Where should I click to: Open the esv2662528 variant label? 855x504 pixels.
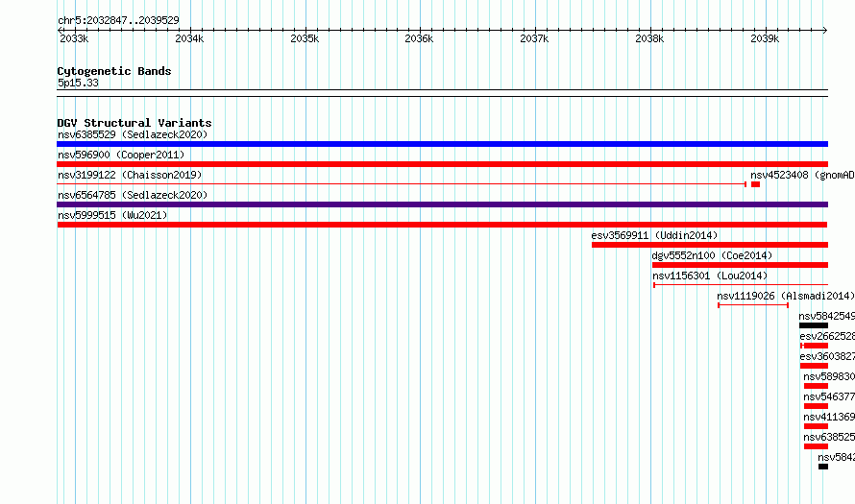[827, 336]
